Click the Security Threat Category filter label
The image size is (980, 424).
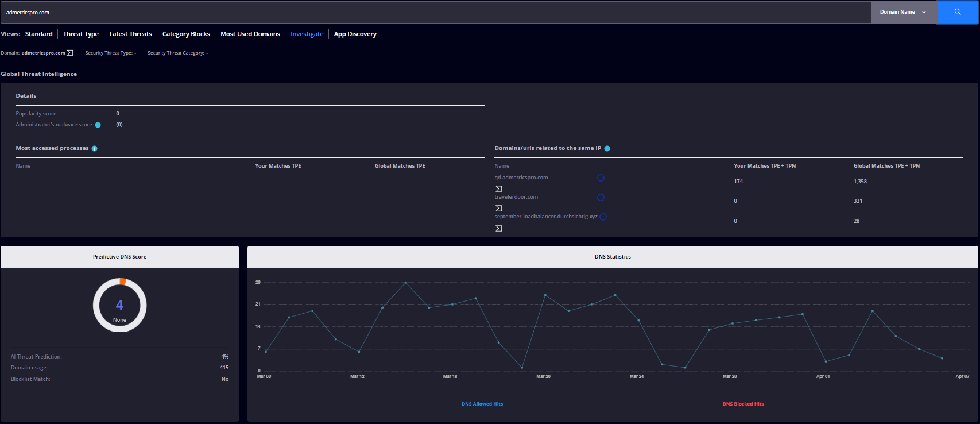(176, 53)
